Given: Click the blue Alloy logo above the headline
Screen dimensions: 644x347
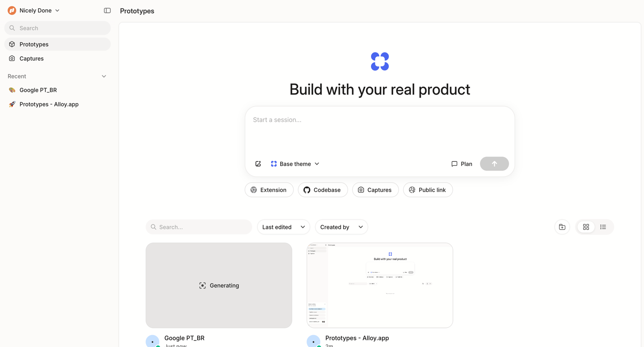Looking at the screenshot, I should [x=380, y=61].
